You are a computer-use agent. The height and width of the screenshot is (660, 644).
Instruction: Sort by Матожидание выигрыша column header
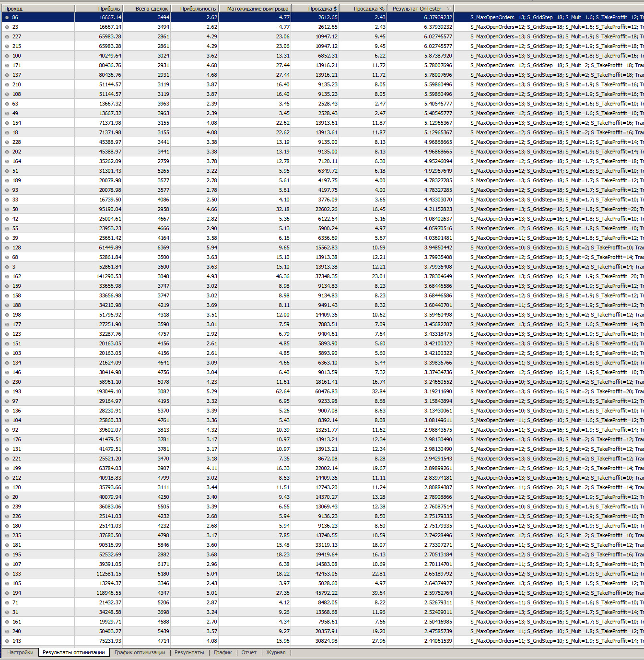pos(255,9)
